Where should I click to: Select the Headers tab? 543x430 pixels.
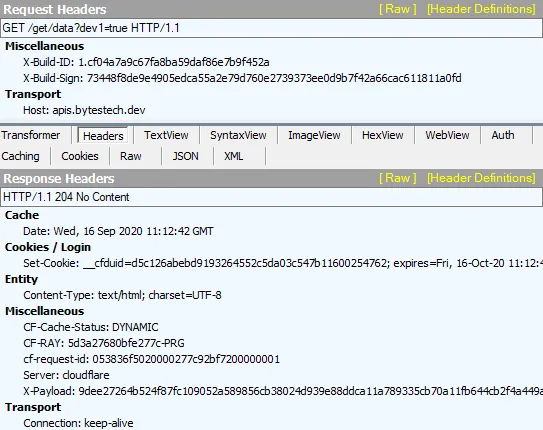(103, 136)
